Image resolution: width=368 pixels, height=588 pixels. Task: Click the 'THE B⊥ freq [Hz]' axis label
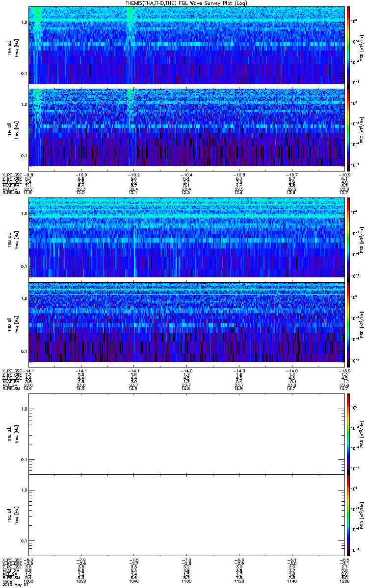pos(12,433)
